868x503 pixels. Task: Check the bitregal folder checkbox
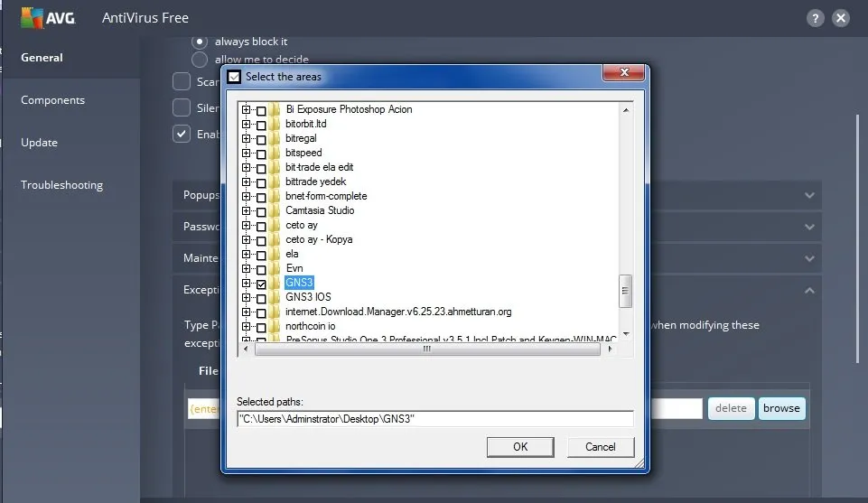(x=261, y=139)
